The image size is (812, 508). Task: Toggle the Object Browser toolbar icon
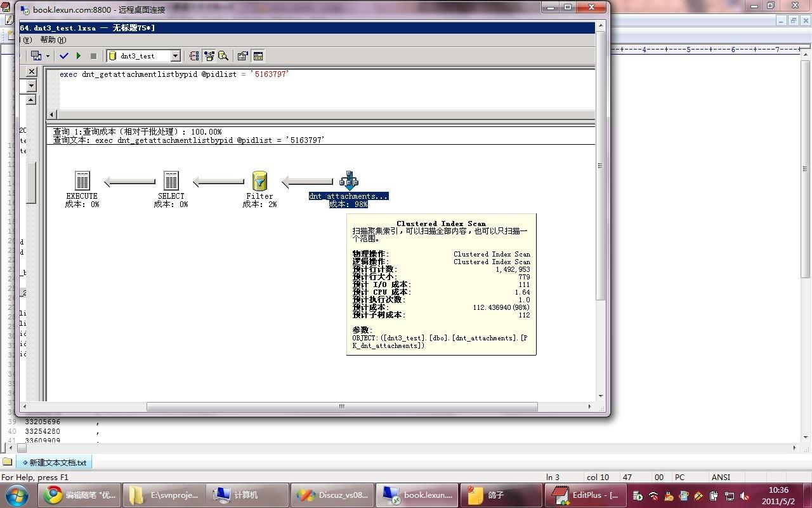(209, 56)
